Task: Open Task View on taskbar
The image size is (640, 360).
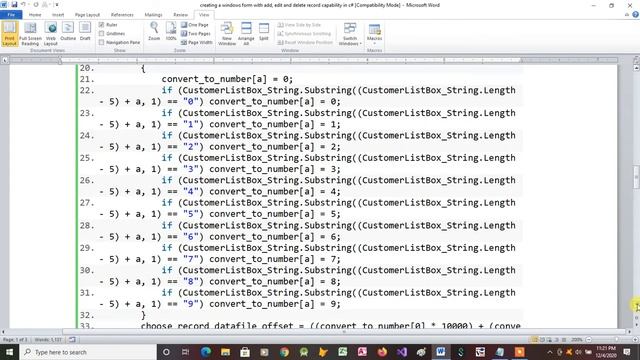Action: tap(185, 352)
